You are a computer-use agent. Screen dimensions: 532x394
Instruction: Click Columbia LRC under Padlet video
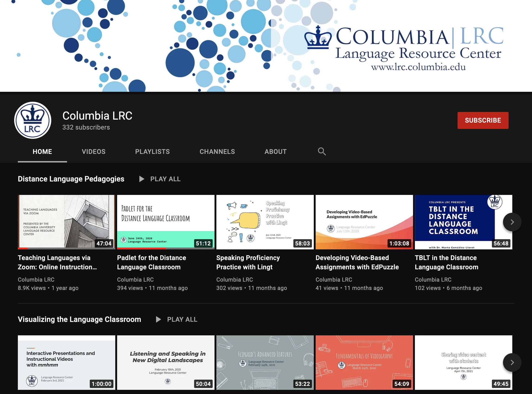click(135, 280)
